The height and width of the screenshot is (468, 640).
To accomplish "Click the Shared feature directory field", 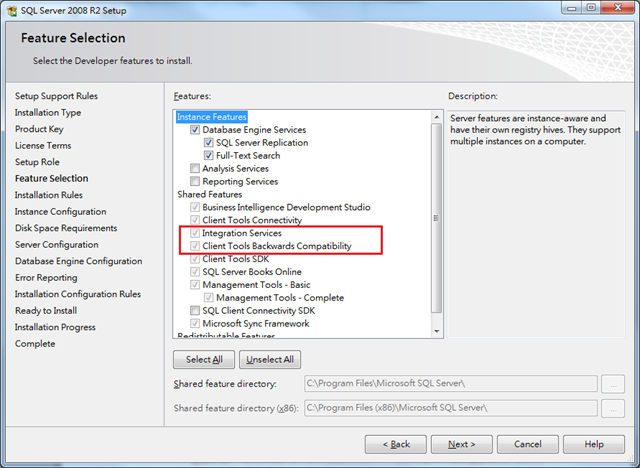I will [x=451, y=384].
